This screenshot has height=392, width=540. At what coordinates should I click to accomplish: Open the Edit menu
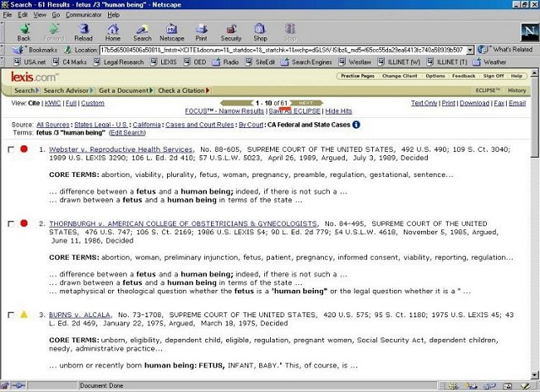click(22, 15)
